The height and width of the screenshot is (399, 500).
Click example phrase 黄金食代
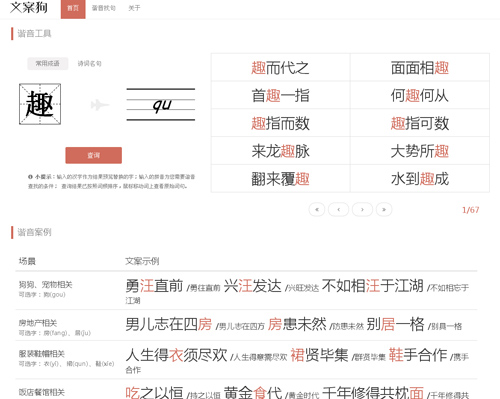253,392
